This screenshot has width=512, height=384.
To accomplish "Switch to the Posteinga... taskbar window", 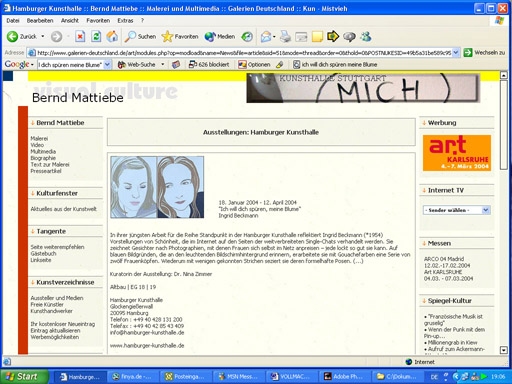I will [185, 377].
